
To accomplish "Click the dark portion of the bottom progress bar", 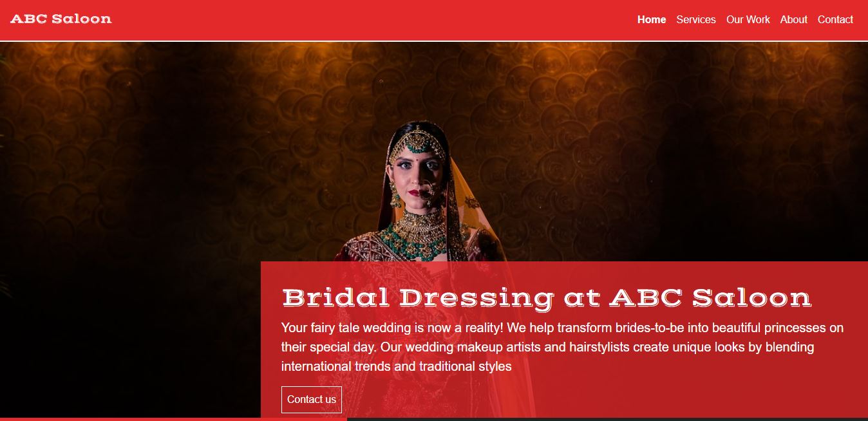I will (607, 419).
